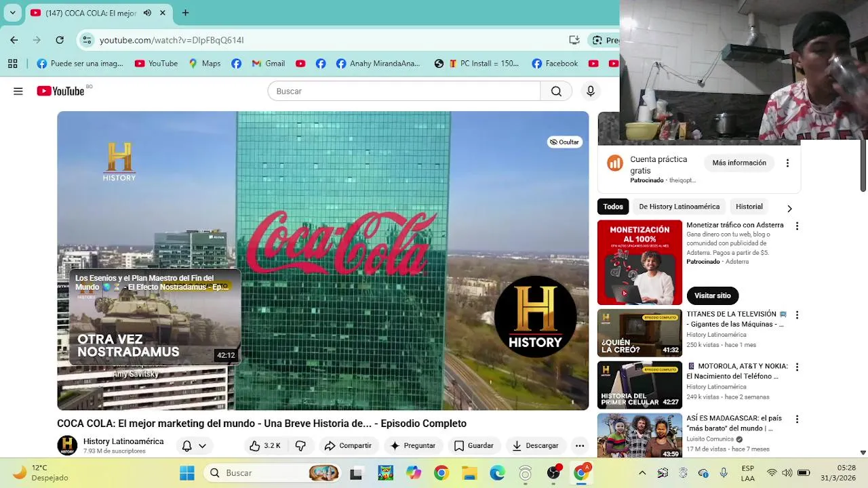The width and height of the screenshot is (868, 488).
Task: Click the YouTube search magnifier button
Action: 556,91
